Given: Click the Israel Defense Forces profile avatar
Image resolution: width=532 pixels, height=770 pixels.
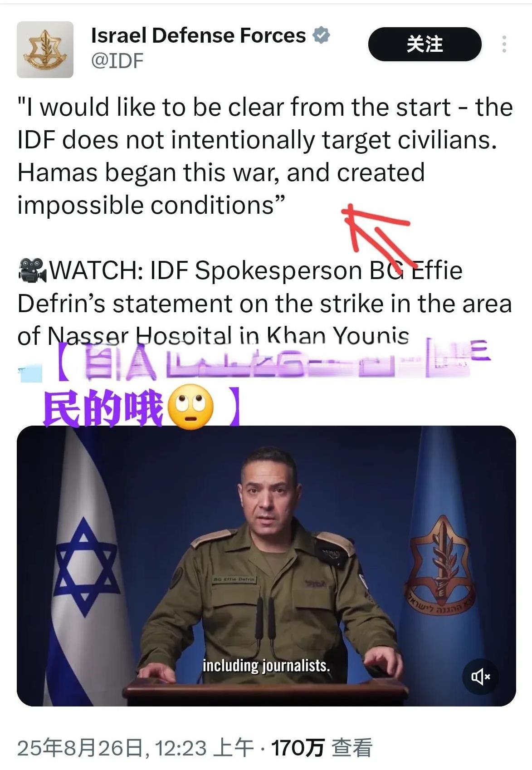Looking at the screenshot, I should (45, 49).
